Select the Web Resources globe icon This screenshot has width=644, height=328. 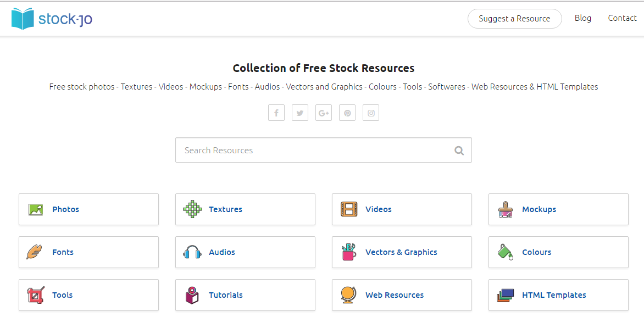coord(348,295)
